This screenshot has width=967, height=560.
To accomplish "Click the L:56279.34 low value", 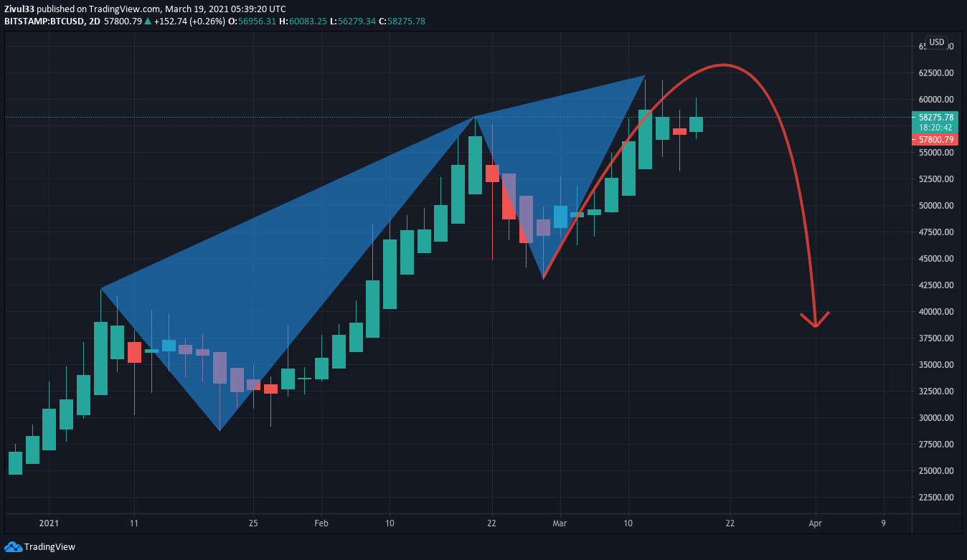I will pyautogui.click(x=354, y=22).
